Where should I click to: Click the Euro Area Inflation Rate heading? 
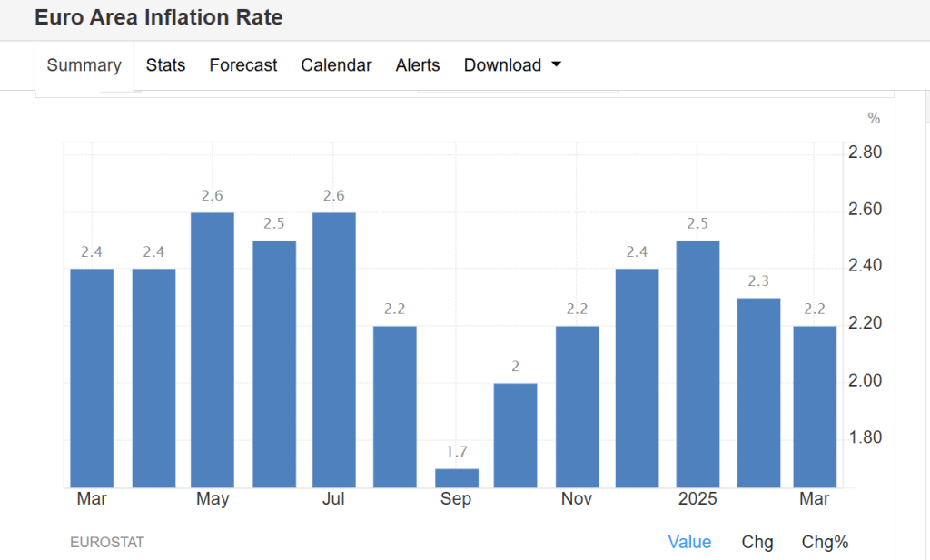(159, 17)
